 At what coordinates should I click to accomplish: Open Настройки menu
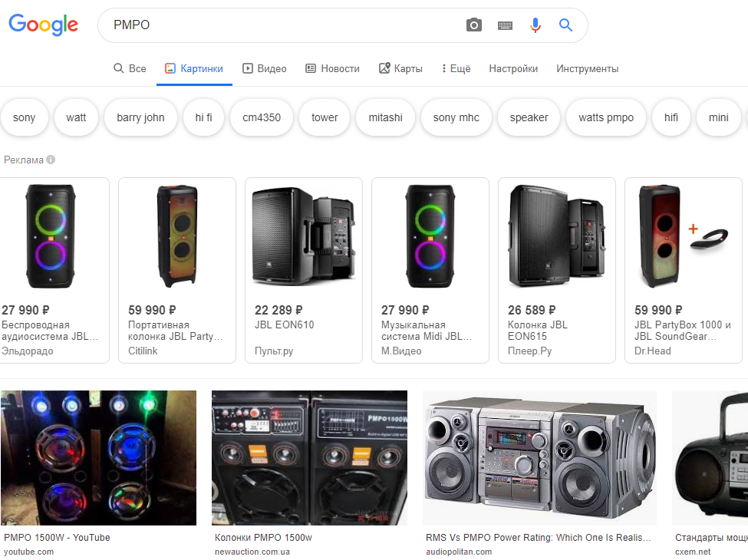pos(513,69)
